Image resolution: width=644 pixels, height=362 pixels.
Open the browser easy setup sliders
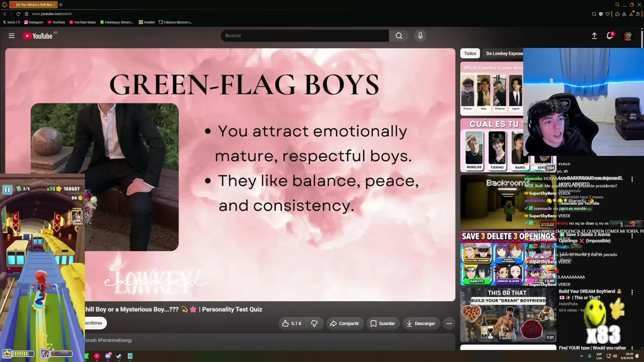(638, 14)
